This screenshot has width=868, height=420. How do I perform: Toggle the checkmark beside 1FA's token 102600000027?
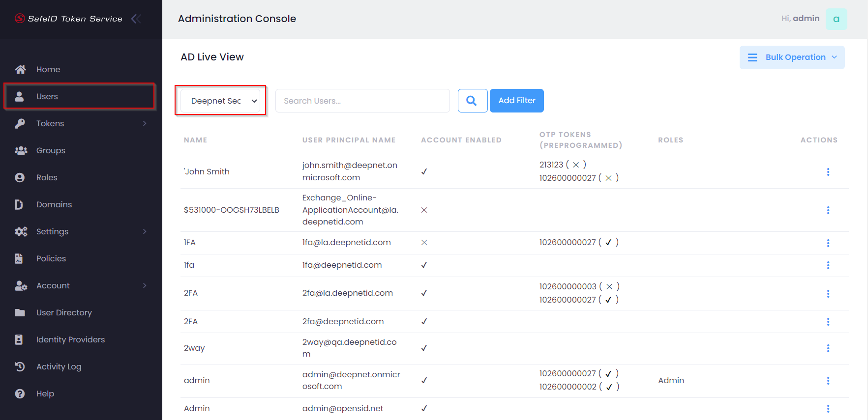pyautogui.click(x=608, y=243)
